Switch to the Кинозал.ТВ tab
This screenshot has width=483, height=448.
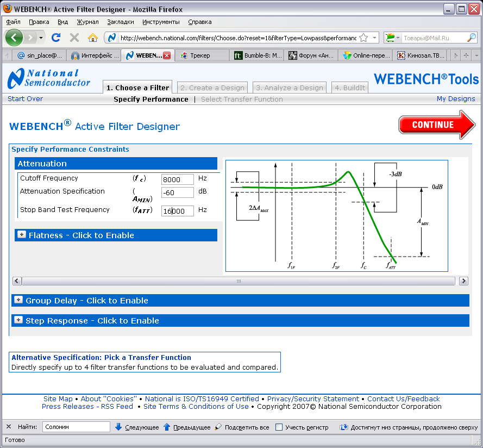pyautogui.click(x=420, y=55)
